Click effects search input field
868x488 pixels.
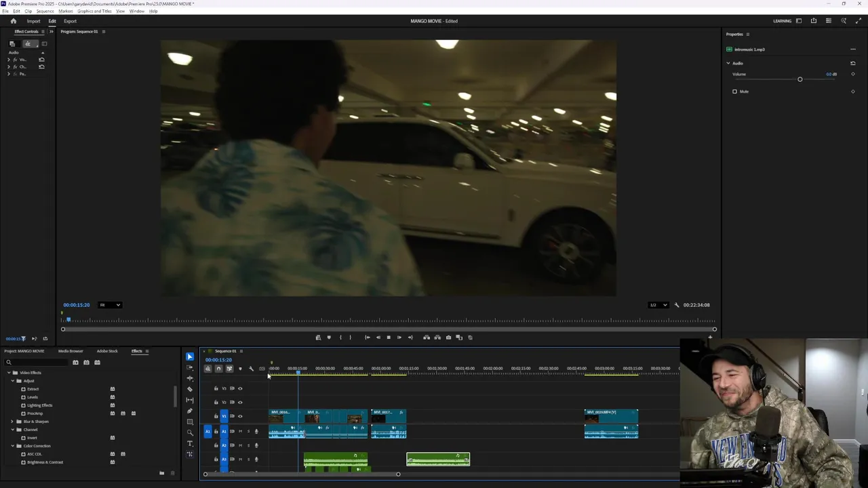pyautogui.click(x=37, y=362)
